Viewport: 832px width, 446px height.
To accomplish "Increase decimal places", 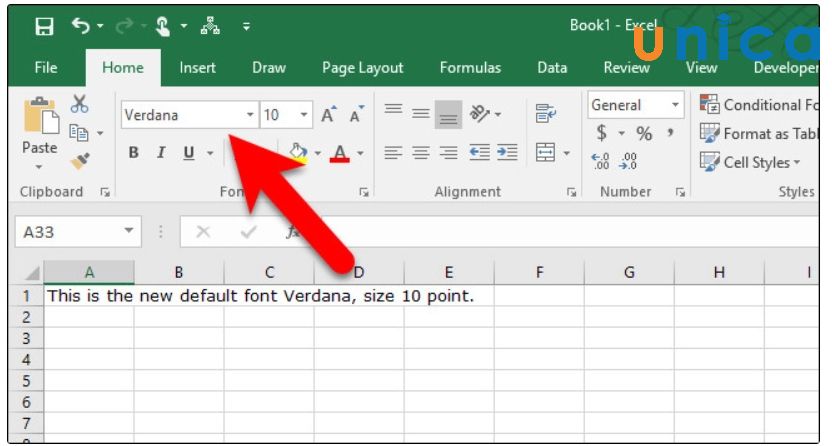I will click(x=601, y=161).
